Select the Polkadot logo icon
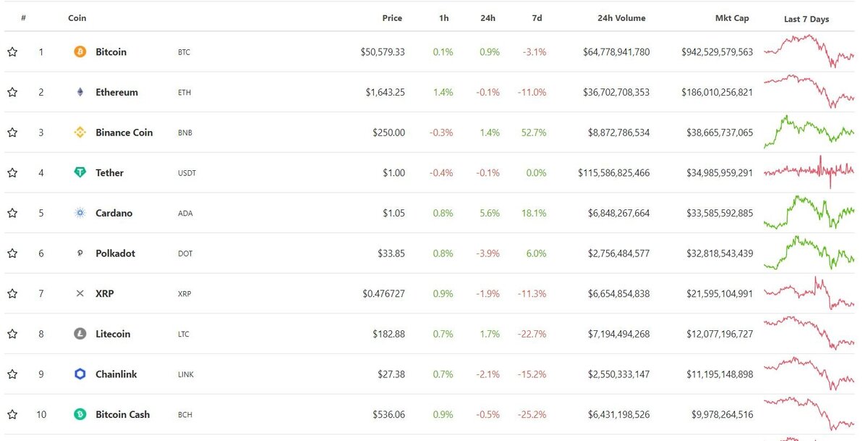Viewport: 868px width, 441px height. pyautogui.click(x=80, y=253)
